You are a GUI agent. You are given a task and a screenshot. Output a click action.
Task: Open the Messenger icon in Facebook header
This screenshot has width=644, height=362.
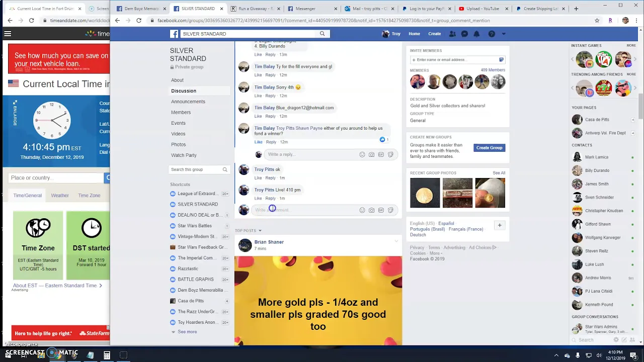[464, 34]
